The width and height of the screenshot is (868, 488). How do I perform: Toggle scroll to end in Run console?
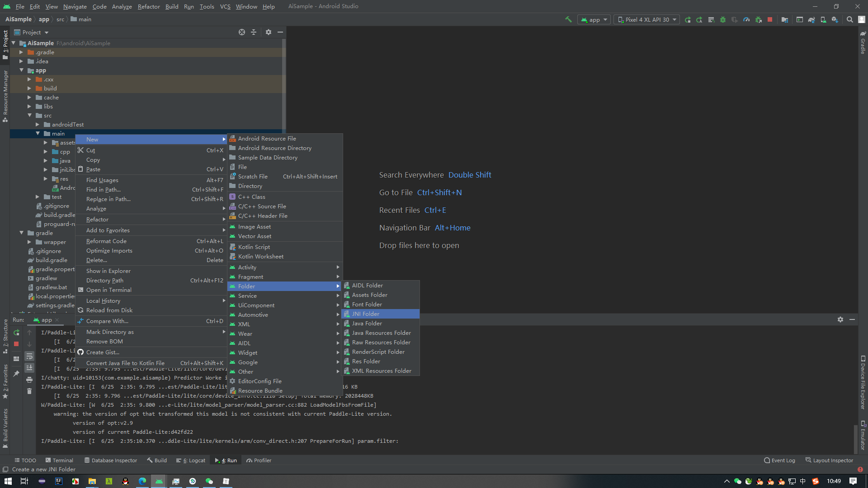click(x=29, y=368)
